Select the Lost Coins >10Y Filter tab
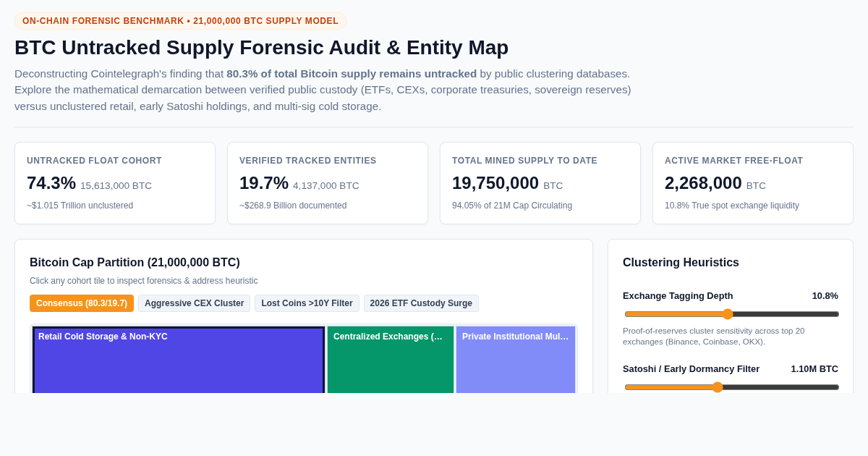 (x=307, y=303)
